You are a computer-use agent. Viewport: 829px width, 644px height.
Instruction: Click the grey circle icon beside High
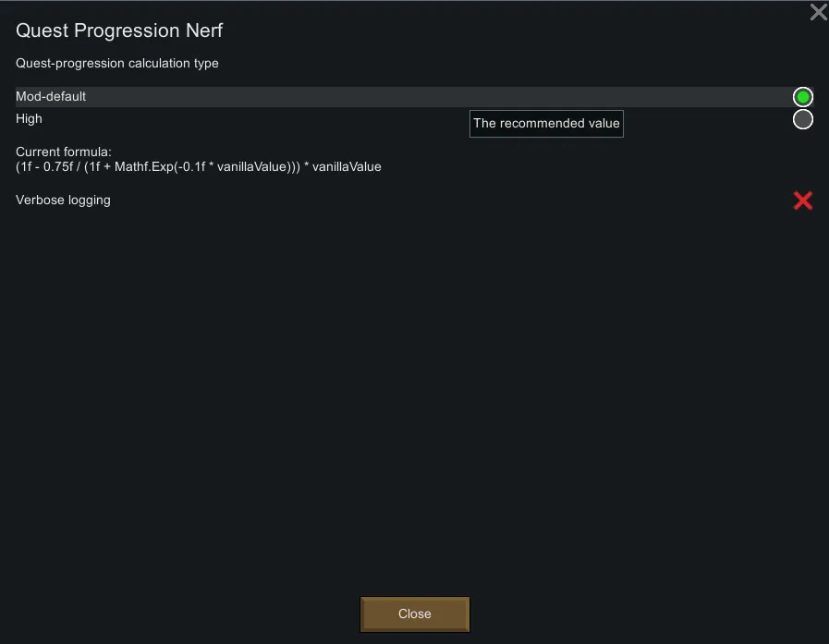[x=802, y=119]
